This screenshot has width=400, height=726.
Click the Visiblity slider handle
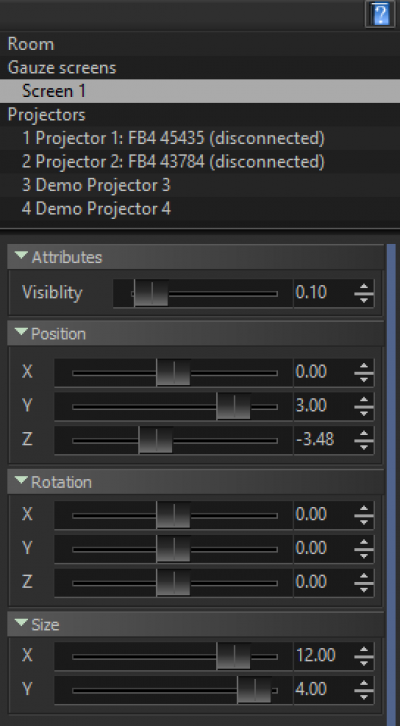point(151,293)
